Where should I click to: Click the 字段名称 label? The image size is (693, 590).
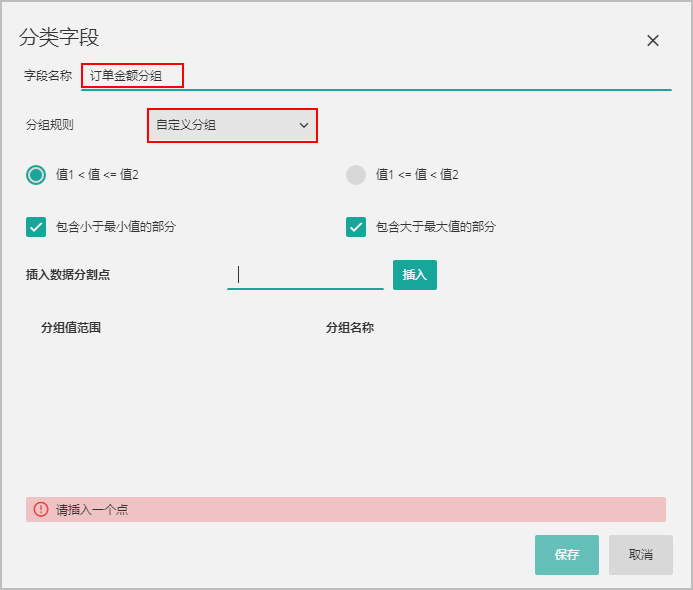[x=48, y=76]
